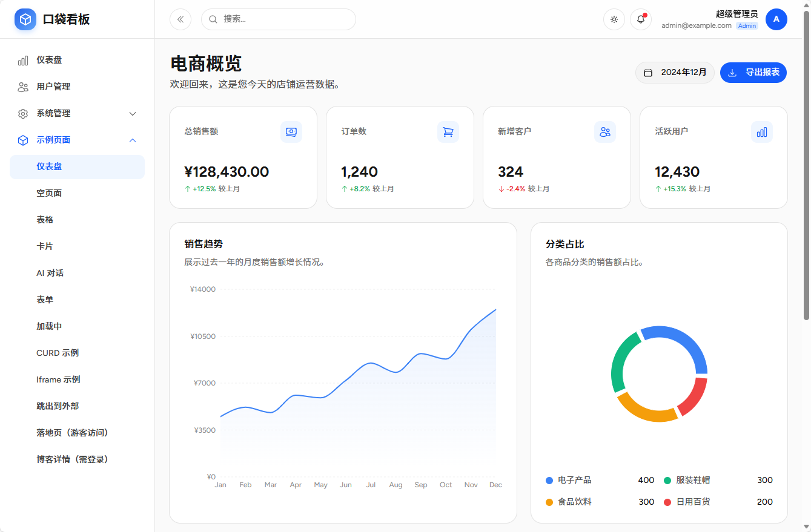Viewport: 811px width, 532px height.
Task: Click the wallet icon on 总销售额 card
Action: (x=291, y=131)
